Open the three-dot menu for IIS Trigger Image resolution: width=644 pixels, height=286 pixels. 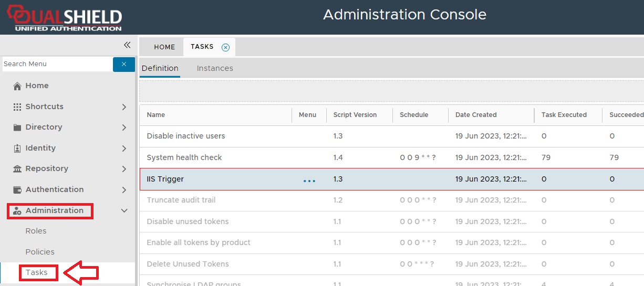click(x=309, y=180)
